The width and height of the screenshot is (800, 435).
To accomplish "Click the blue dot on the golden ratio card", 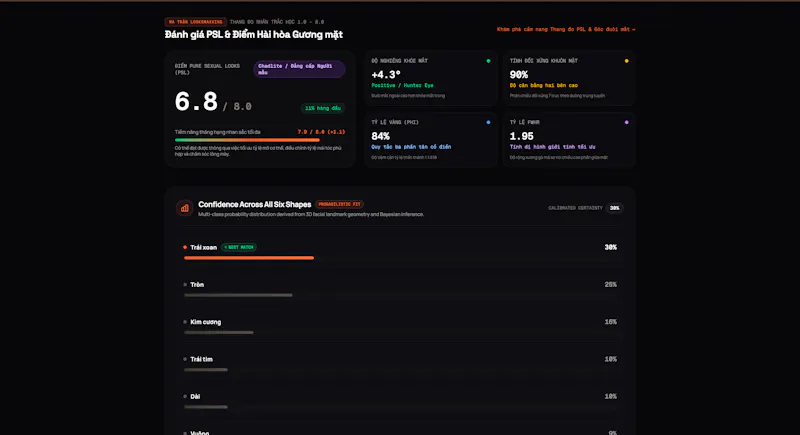I will tap(488, 122).
